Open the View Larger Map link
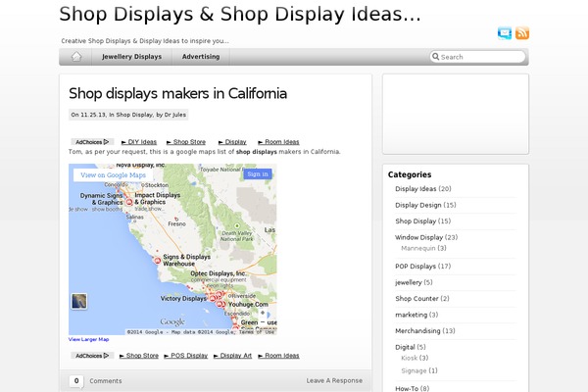The width and height of the screenshot is (588, 392). coord(88,339)
